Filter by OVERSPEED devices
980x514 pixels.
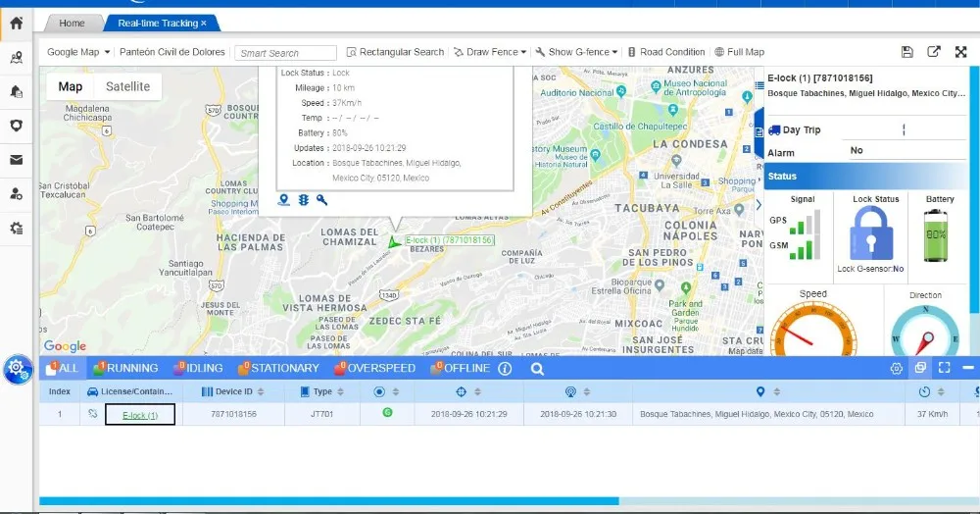point(374,368)
